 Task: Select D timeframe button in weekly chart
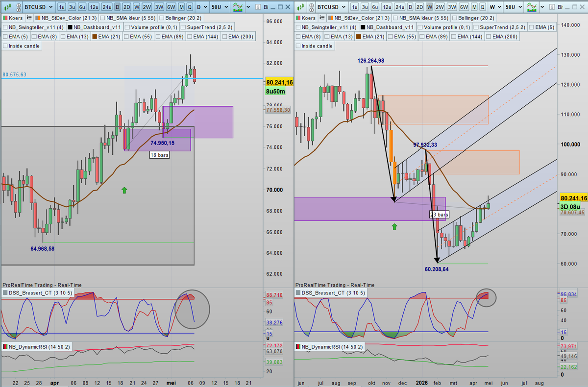[411, 7]
